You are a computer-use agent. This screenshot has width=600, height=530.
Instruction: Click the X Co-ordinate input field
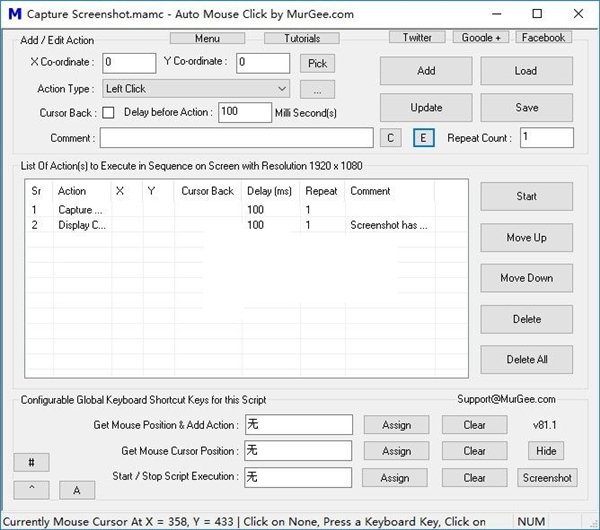point(129,63)
